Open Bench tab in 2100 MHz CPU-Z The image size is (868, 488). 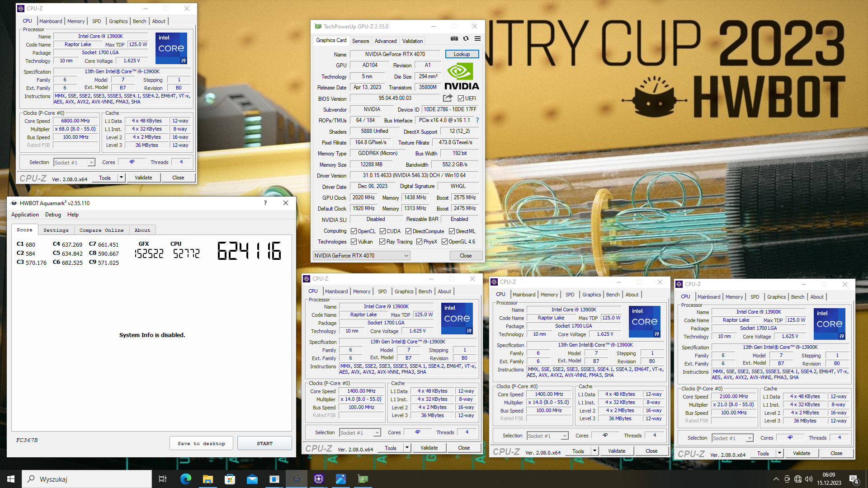(x=797, y=297)
